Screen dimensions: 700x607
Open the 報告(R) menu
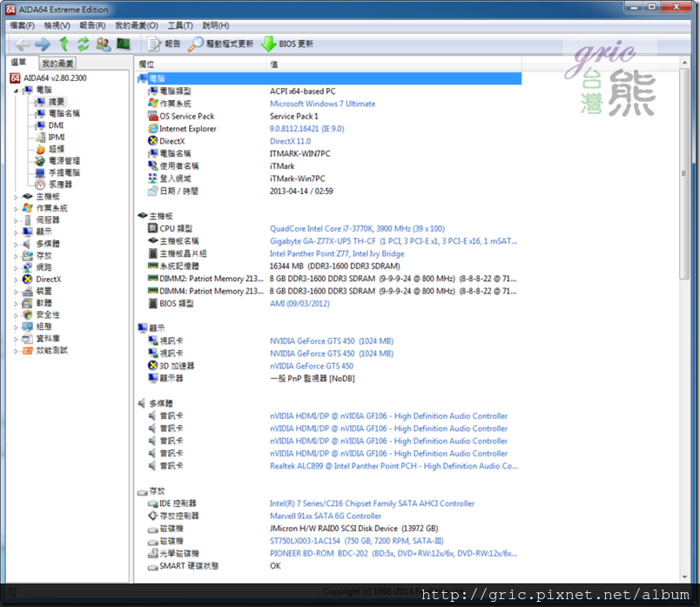pos(92,25)
